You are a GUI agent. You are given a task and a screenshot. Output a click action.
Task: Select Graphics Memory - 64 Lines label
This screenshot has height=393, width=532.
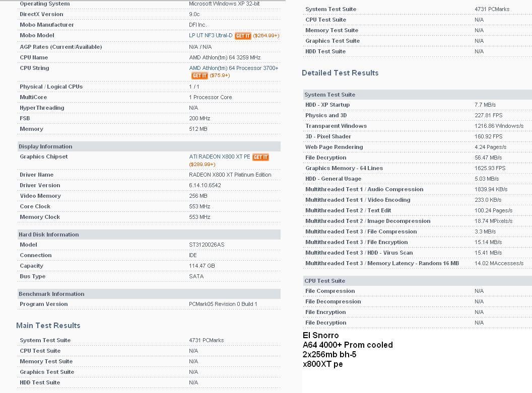click(344, 168)
